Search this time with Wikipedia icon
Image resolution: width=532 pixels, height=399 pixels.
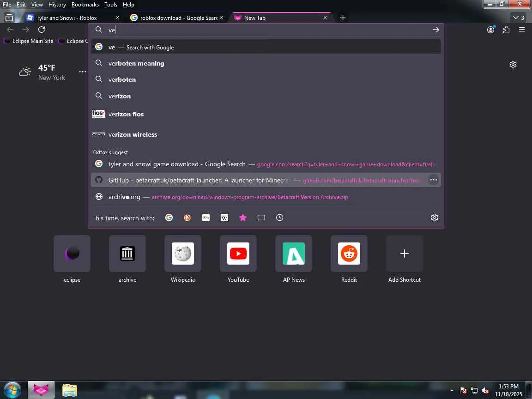coord(224,218)
